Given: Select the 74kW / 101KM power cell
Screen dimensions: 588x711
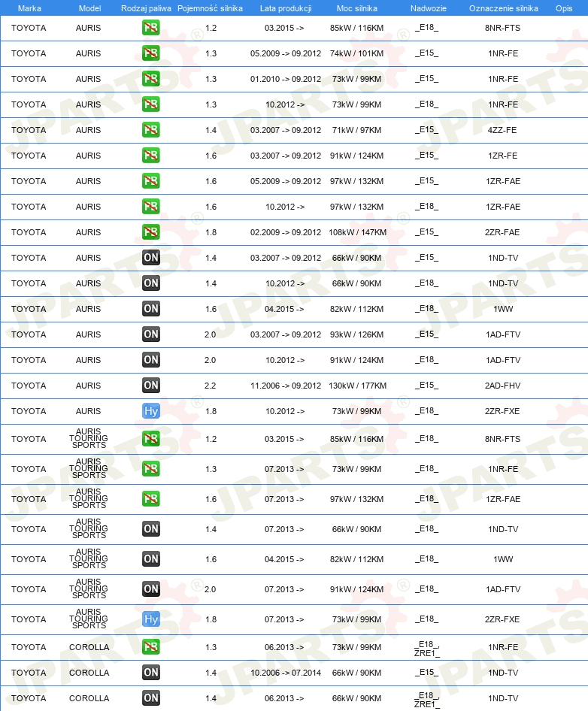Looking at the screenshot, I should (356, 53).
